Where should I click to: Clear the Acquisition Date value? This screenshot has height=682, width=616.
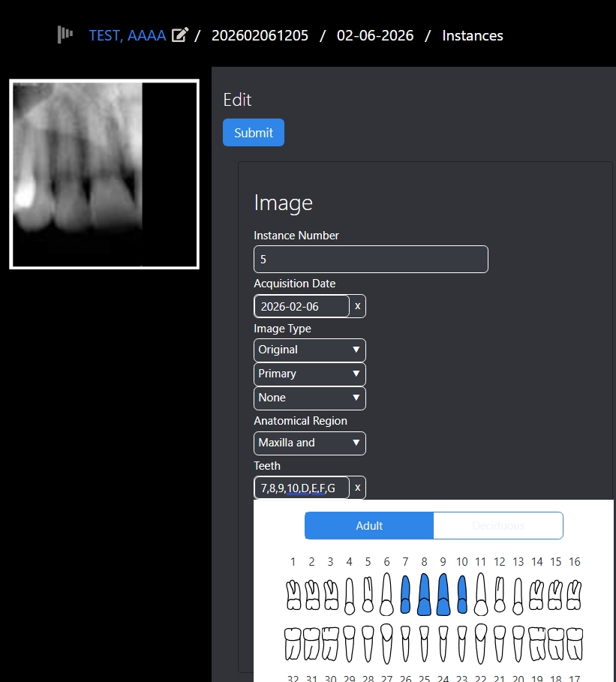[358, 306]
